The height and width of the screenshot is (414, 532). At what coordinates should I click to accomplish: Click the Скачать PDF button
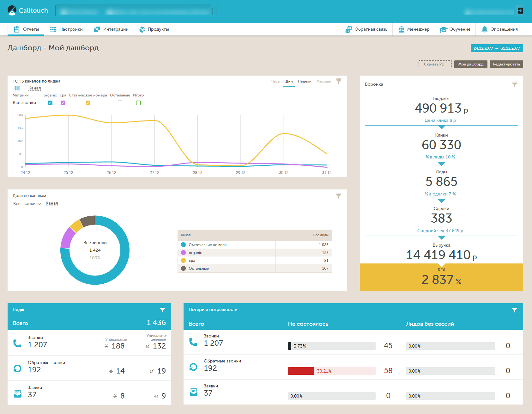click(435, 64)
